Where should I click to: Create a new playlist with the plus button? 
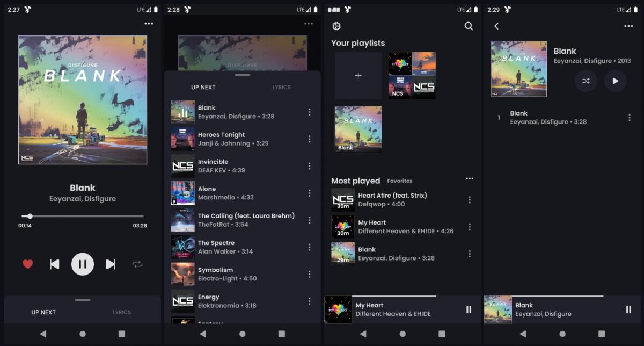(x=358, y=75)
